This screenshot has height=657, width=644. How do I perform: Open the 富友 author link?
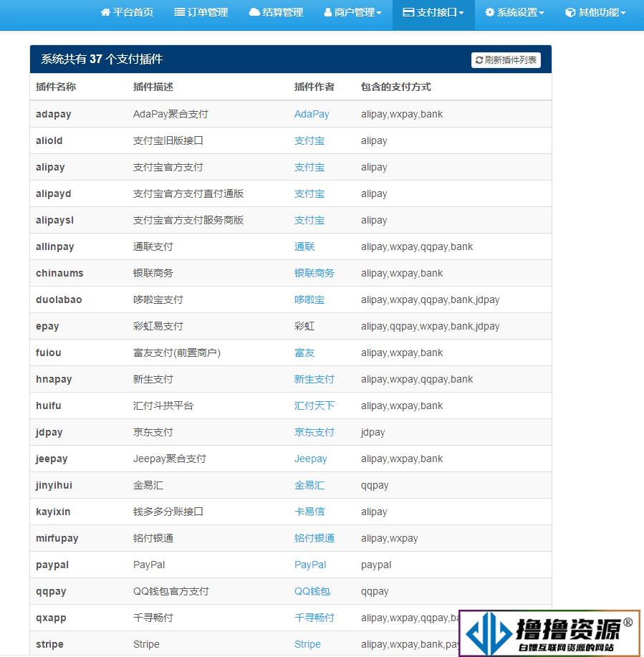click(304, 353)
